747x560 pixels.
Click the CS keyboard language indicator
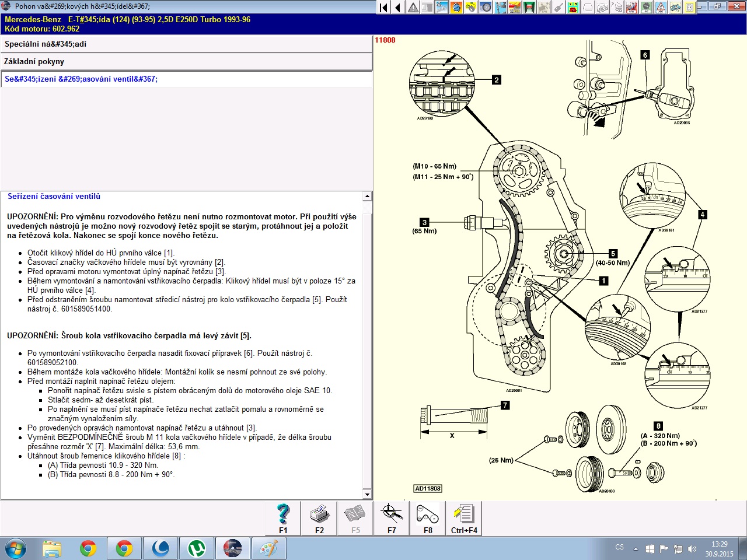click(x=619, y=548)
